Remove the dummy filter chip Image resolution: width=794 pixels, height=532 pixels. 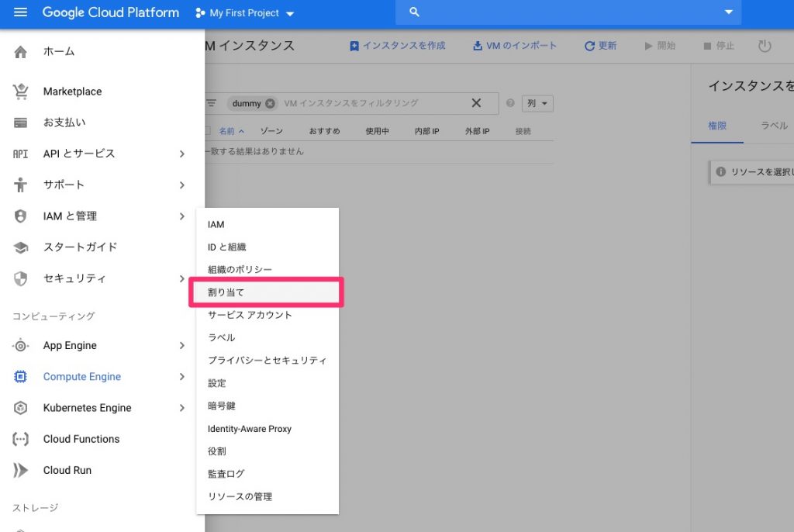270,103
